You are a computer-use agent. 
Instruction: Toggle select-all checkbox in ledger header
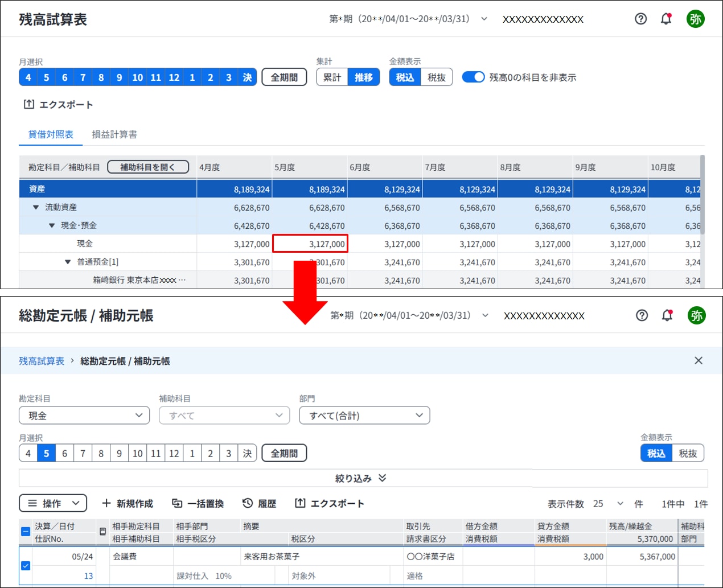[26, 532]
